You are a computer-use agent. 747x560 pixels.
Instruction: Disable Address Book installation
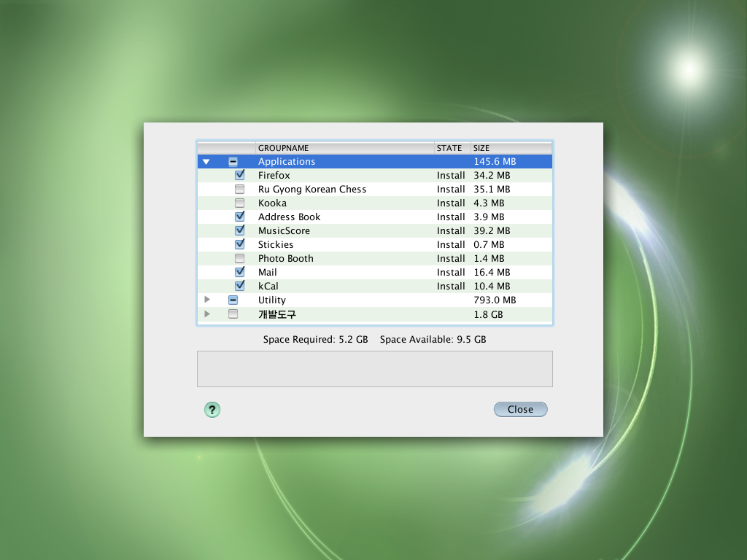click(x=240, y=217)
